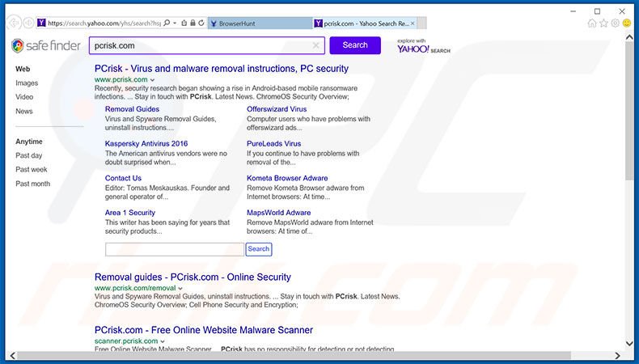Open the Kaspersky Antivirus 2016 sublink
Image resolution: width=639 pixels, height=364 pixels.
[x=146, y=143]
